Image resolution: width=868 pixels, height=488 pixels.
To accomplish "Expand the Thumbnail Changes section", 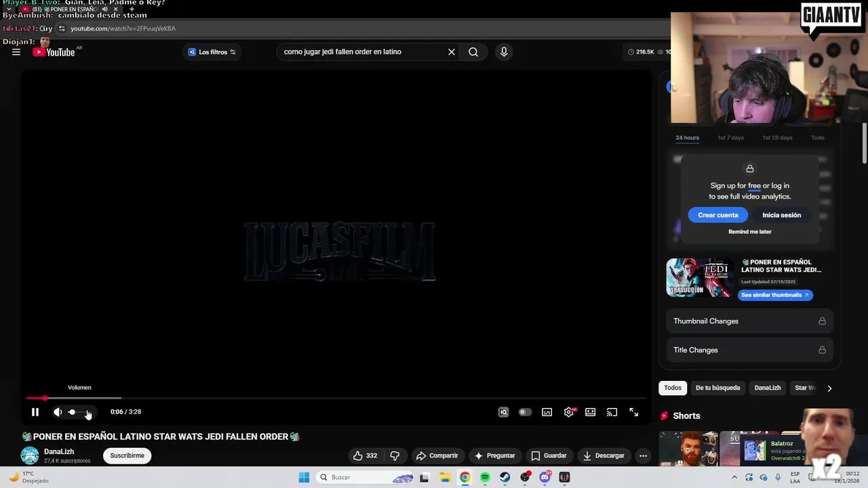I will [749, 321].
